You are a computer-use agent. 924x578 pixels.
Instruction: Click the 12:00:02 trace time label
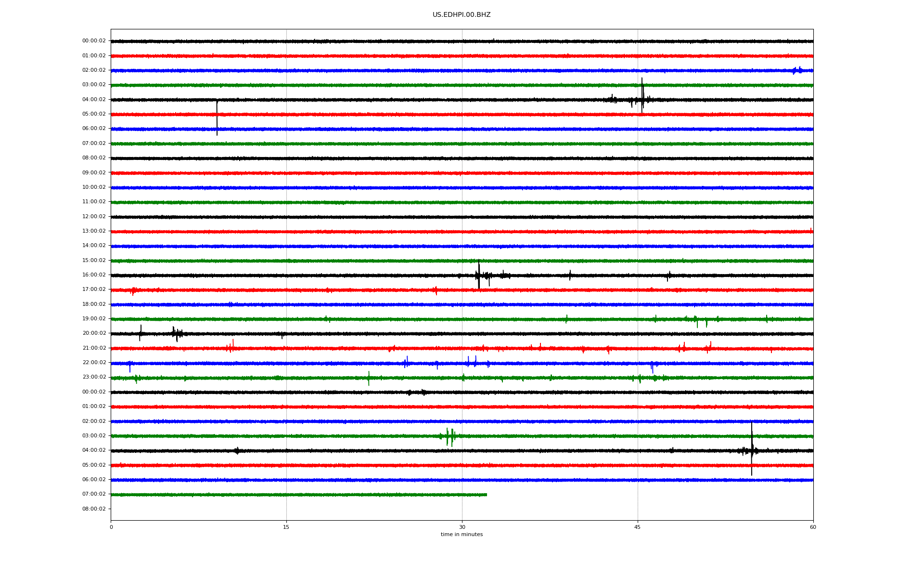pos(94,216)
